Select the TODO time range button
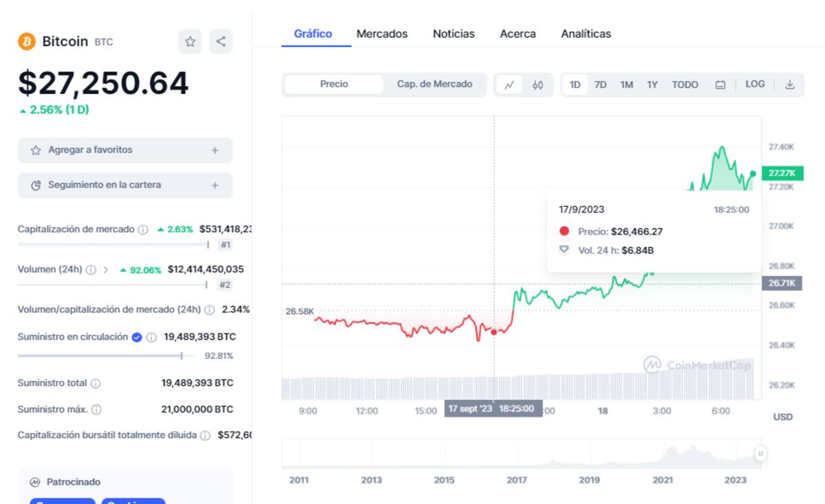Screen dimensions: 825x504 coord(685,85)
